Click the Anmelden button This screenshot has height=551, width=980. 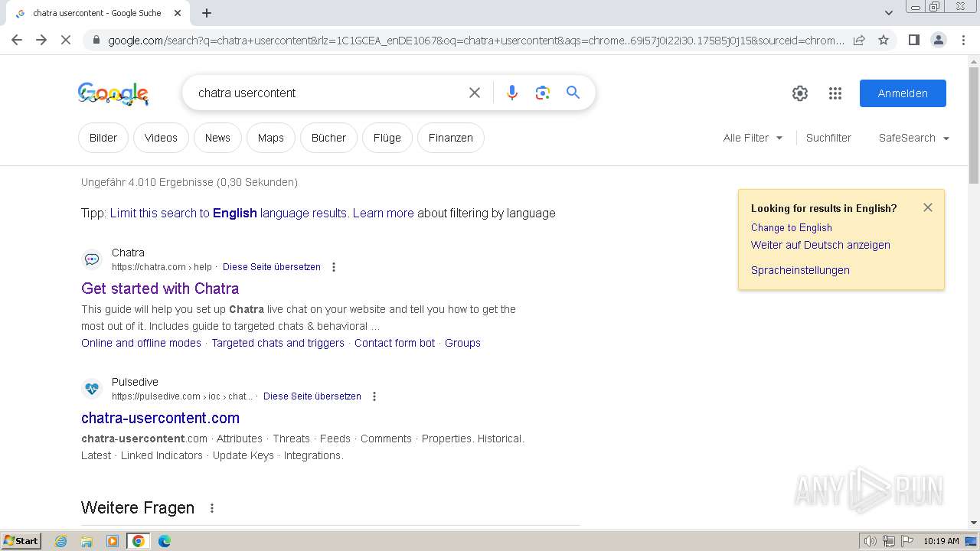[x=903, y=93]
